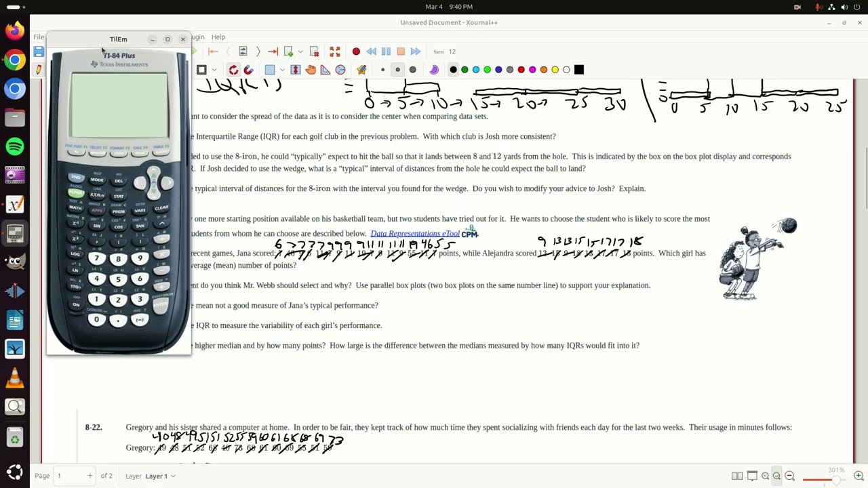Select black pen color
The width and height of the screenshot is (868, 488).
[453, 70]
